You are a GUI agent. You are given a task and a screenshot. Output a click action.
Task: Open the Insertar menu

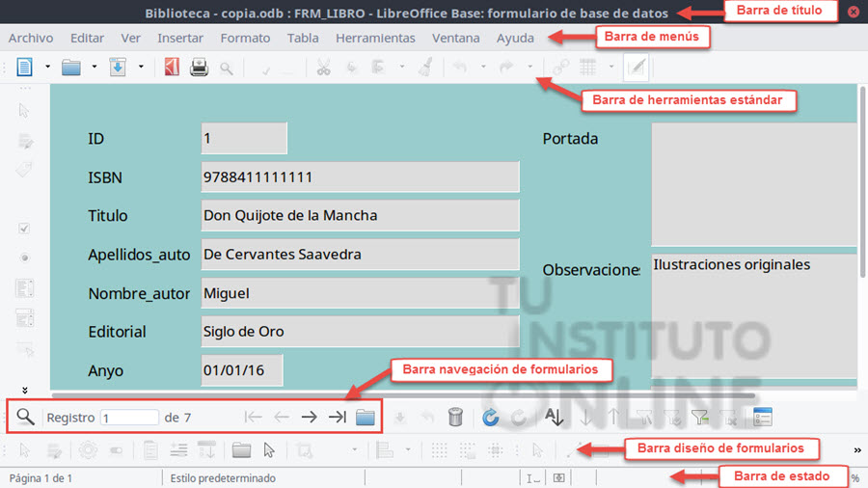coord(180,38)
